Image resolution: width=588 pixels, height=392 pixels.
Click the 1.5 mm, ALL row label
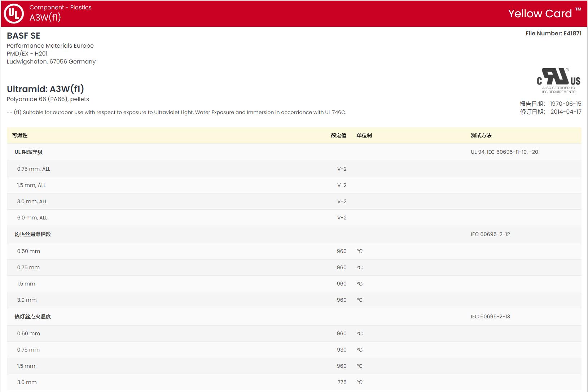pyautogui.click(x=31, y=185)
